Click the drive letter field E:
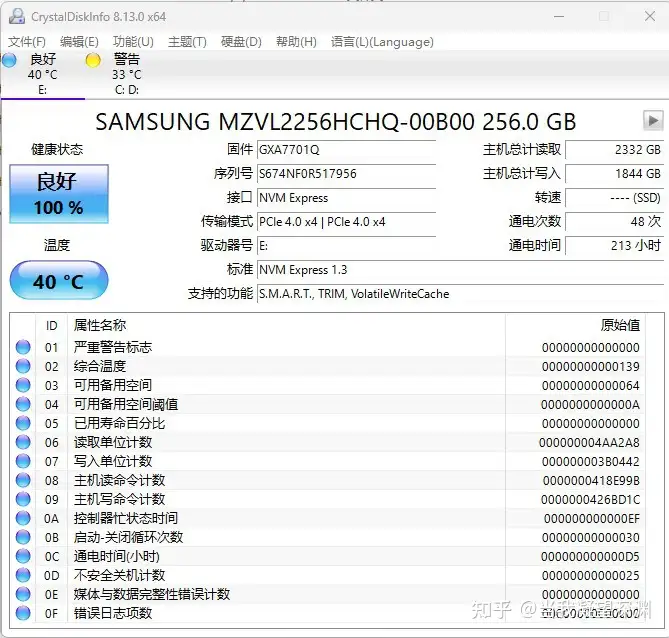669x638 pixels. point(346,246)
